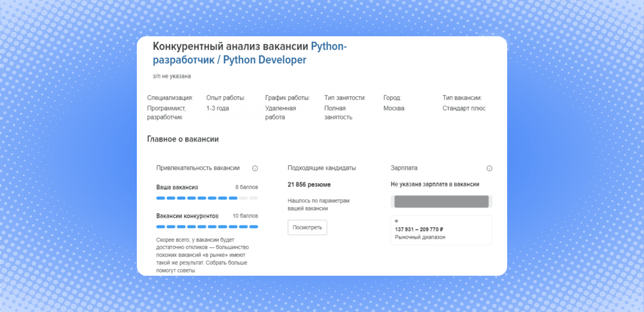This screenshot has height=312, width=644.
Task: Select the Ваша вакансия score bar
Action: coord(207,198)
